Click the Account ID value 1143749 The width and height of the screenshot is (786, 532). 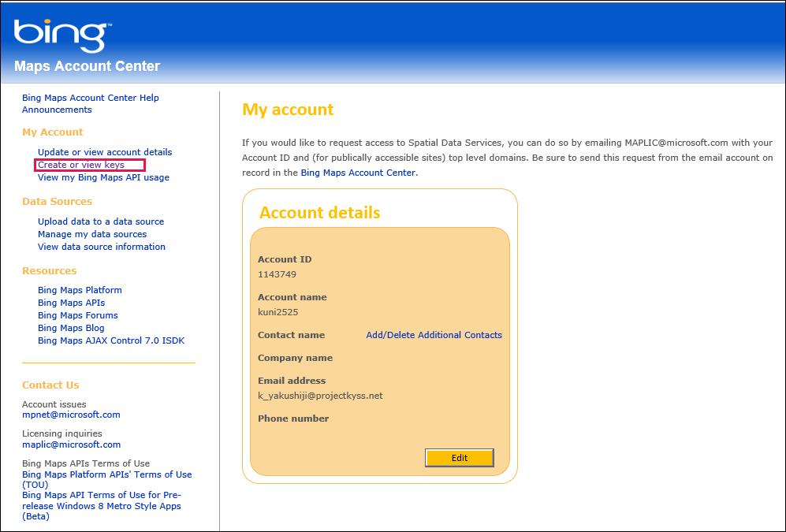coord(278,274)
